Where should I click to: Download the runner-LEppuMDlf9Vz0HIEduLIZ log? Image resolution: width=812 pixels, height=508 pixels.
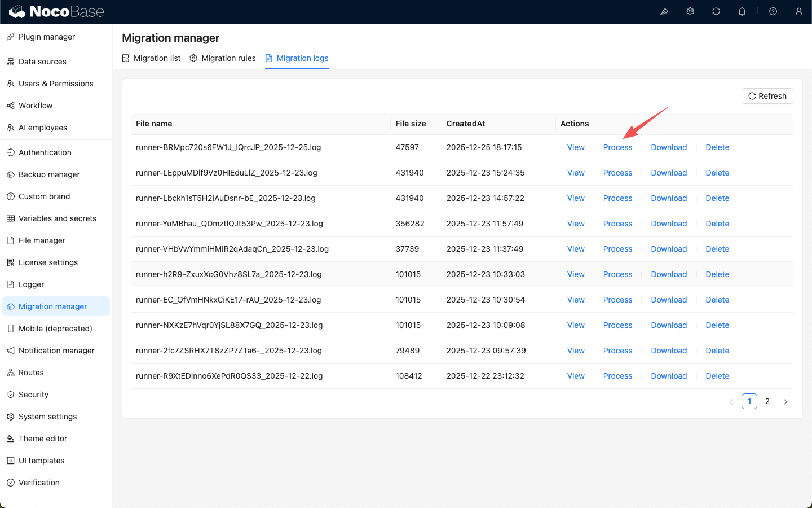[x=669, y=173]
